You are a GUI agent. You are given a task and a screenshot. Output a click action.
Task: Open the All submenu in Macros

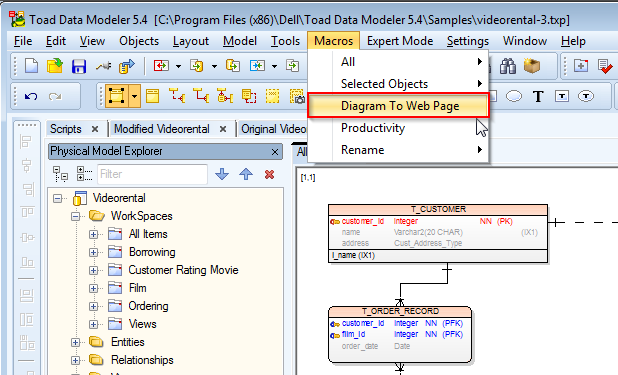click(x=399, y=62)
